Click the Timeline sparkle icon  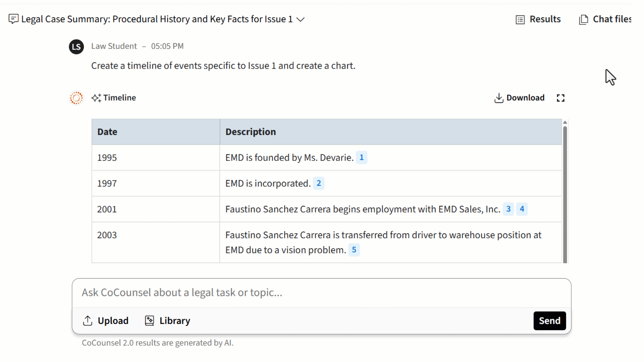click(x=96, y=98)
